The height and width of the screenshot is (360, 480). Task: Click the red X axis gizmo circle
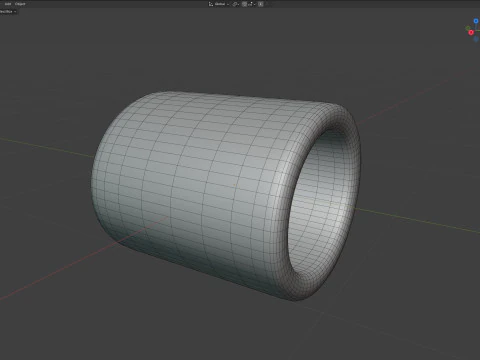pyautogui.click(x=471, y=33)
